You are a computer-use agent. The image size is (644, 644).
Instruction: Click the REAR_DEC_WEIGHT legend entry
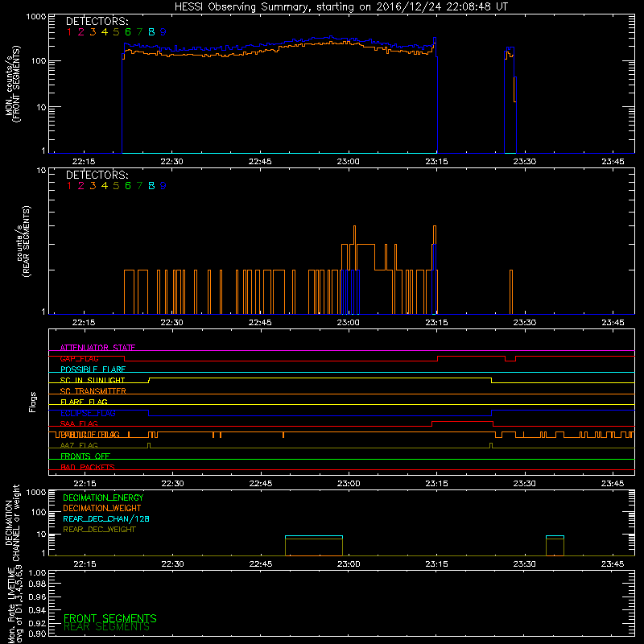(99, 530)
